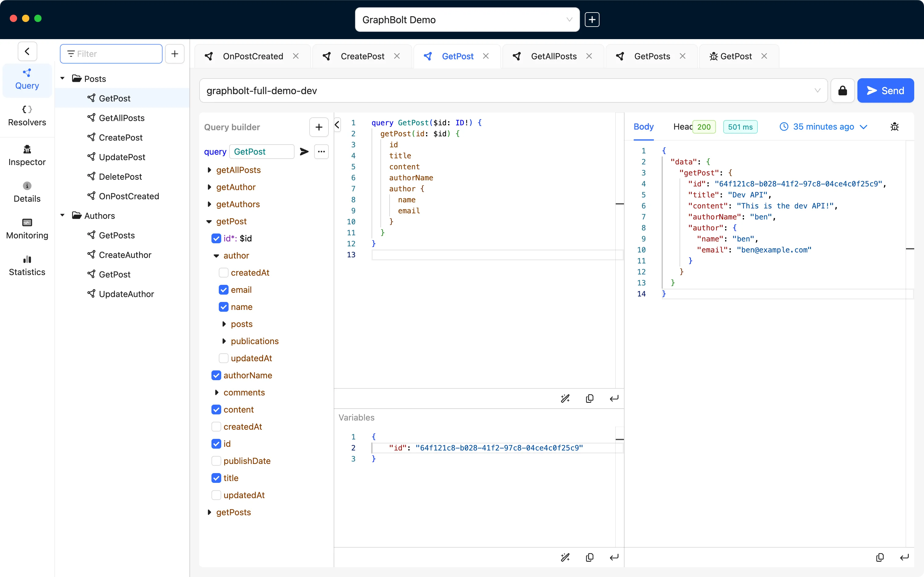Expand the getAuthor query node
The image size is (924, 577).
click(209, 187)
